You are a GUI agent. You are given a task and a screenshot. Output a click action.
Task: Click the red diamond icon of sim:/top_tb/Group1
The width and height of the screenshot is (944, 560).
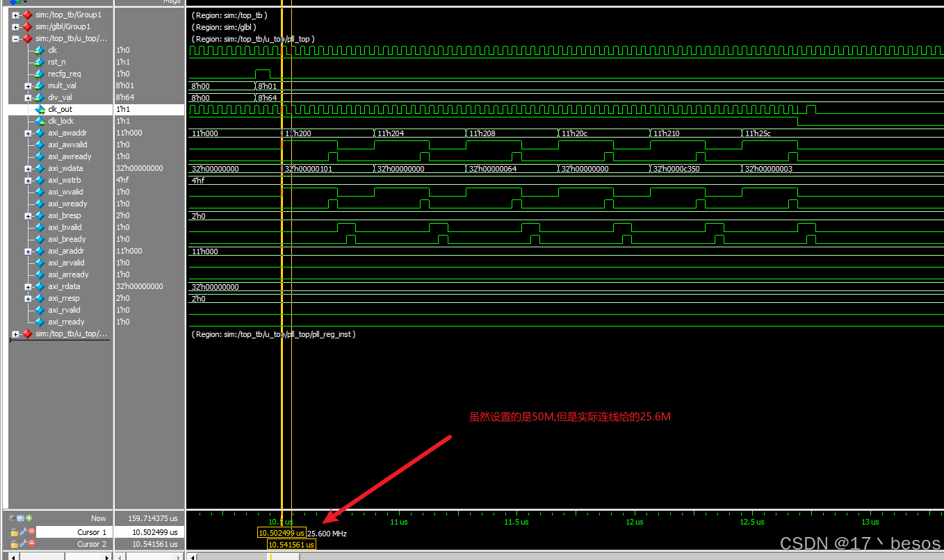pos(29,15)
